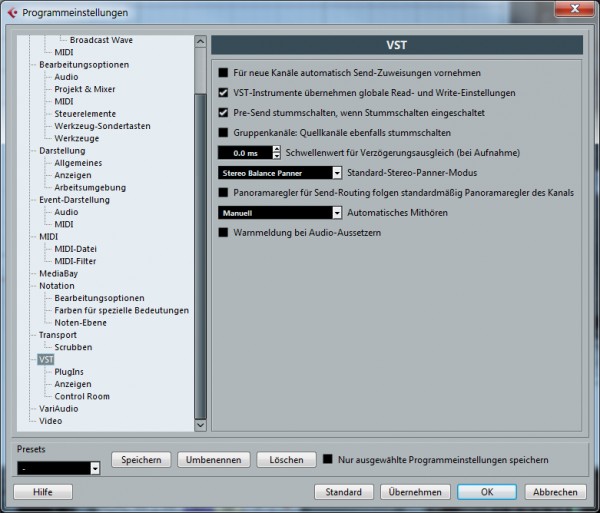The width and height of the screenshot is (600, 513).
Task: Select PlugIns under the VST category
Action: click(68, 372)
